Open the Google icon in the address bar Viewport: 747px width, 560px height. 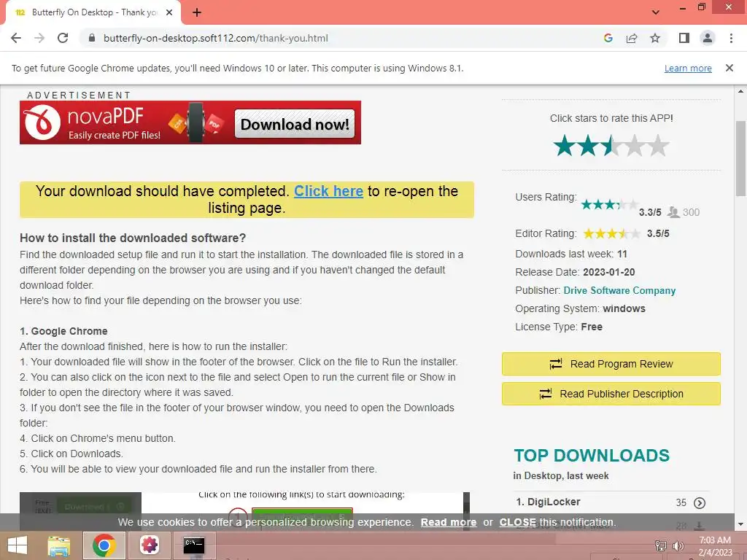point(608,38)
